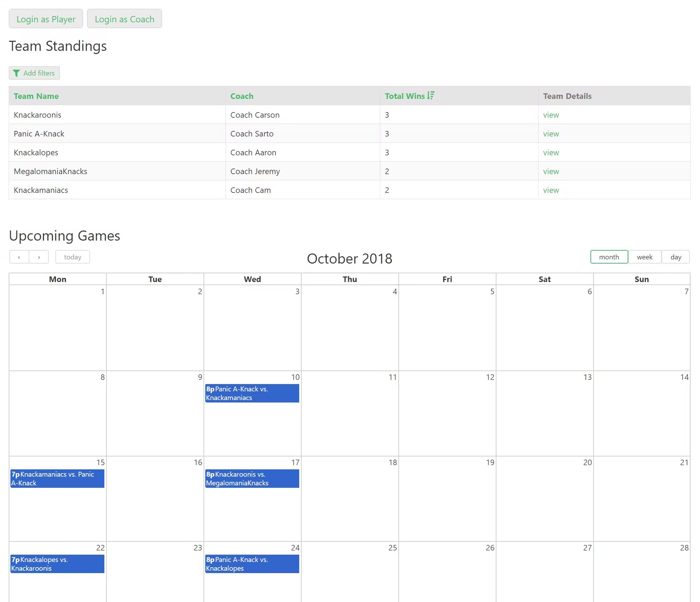Open Panic A-Knack vs. Knackalopes event
700x602 pixels.
point(252,564)
